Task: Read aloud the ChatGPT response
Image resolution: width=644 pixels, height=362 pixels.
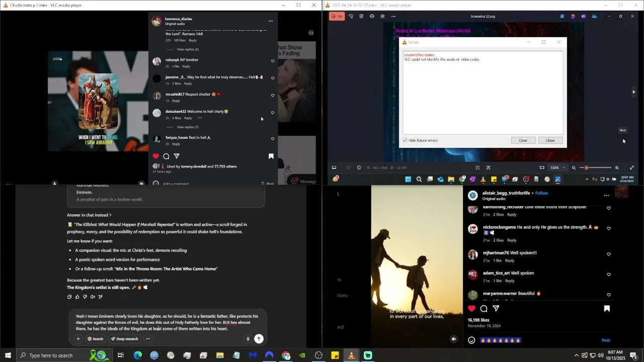Action: pyautogui.click(x=93, y=297)
